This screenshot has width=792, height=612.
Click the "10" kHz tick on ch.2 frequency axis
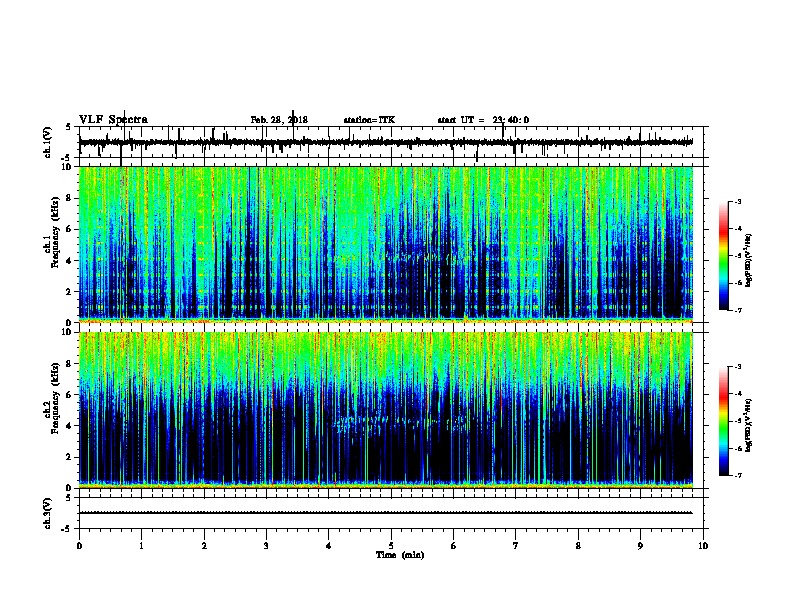point(67,332)
